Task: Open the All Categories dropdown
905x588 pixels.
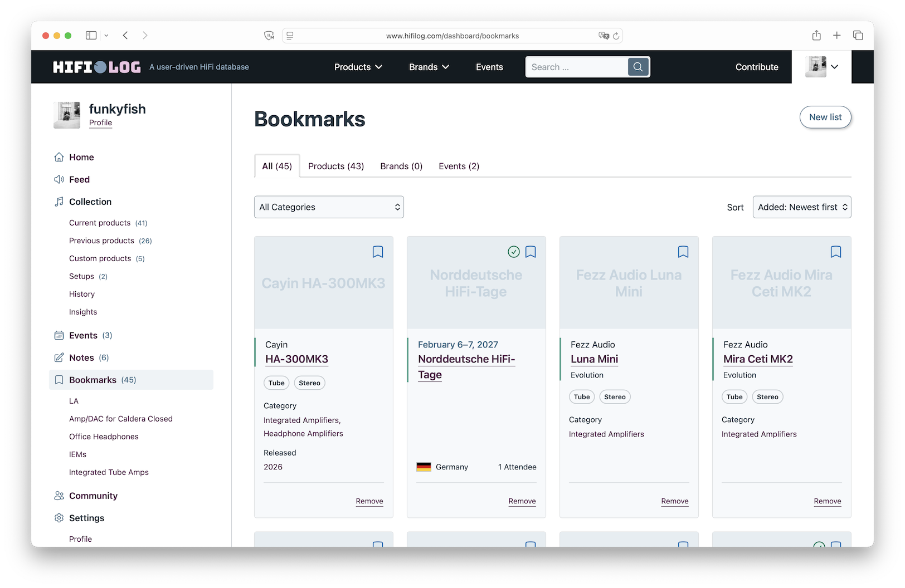Action: [x=329, y=207]
